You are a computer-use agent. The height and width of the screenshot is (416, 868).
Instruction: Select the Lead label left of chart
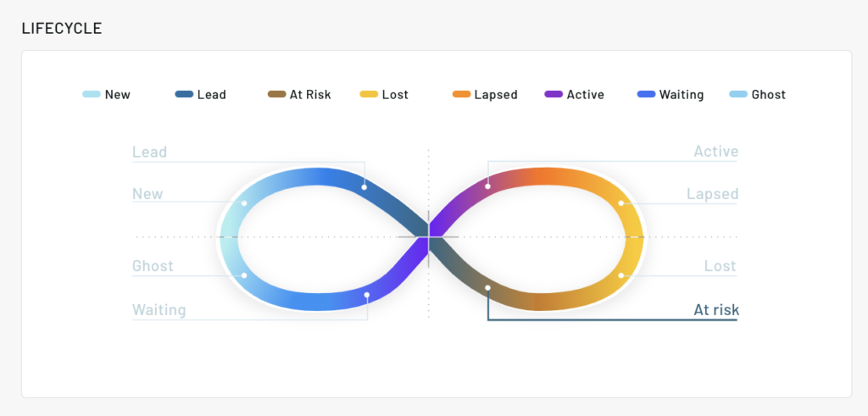[150, 153]
